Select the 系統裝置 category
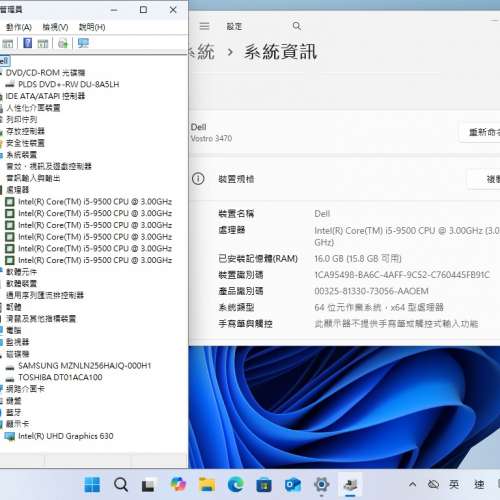 (x=21, y=155)
